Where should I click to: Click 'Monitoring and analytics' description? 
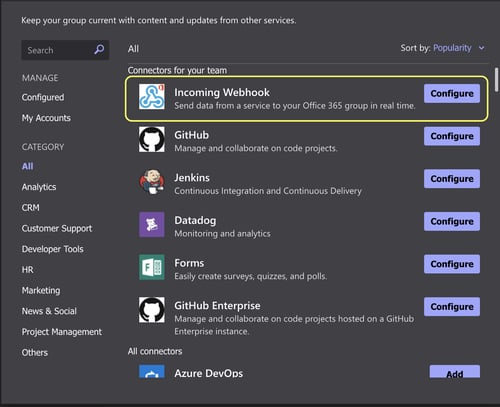(222, 234)
